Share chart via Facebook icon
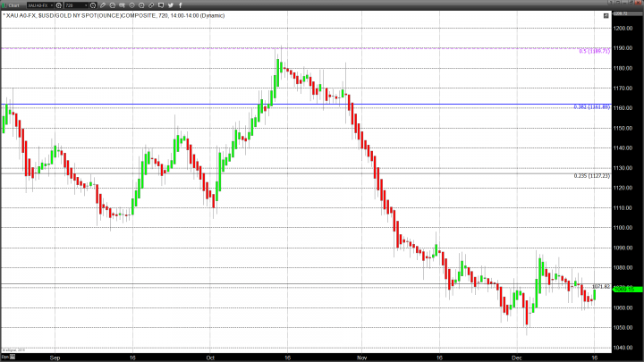Viewport: 644px width, 362px height. [x=181, y=5]
